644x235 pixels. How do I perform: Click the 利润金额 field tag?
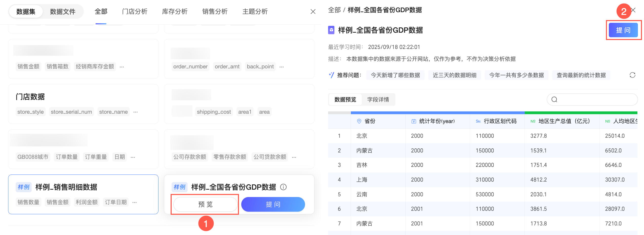[87, 202]
